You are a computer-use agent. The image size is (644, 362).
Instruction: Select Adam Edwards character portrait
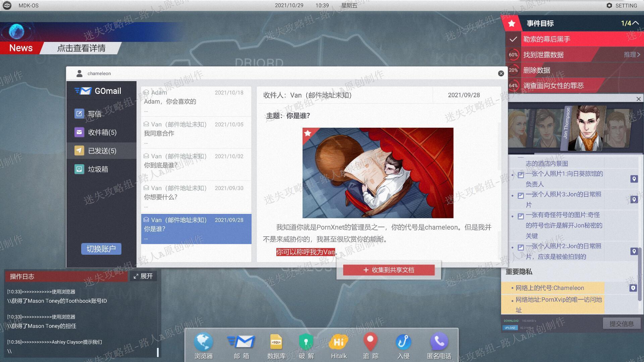click(545, 129)
